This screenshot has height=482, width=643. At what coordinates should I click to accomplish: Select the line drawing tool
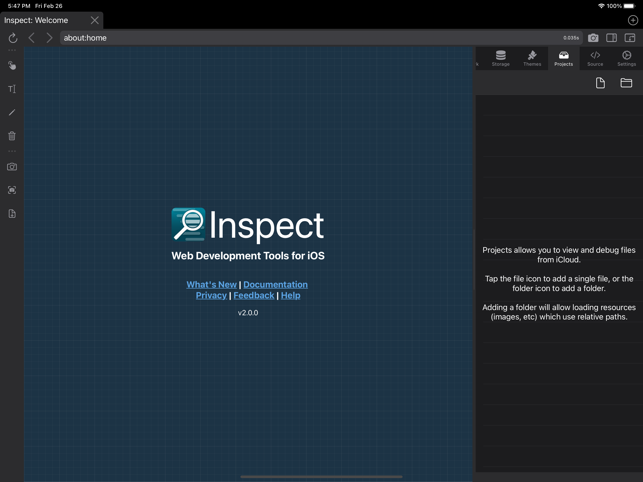[12, 112]
